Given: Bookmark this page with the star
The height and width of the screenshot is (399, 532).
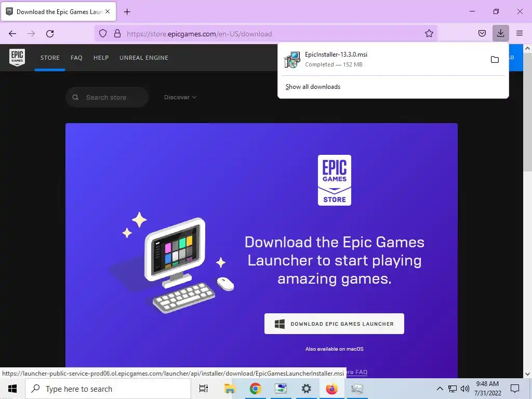Looking at the screenshot, I should [x=429, y=34].
